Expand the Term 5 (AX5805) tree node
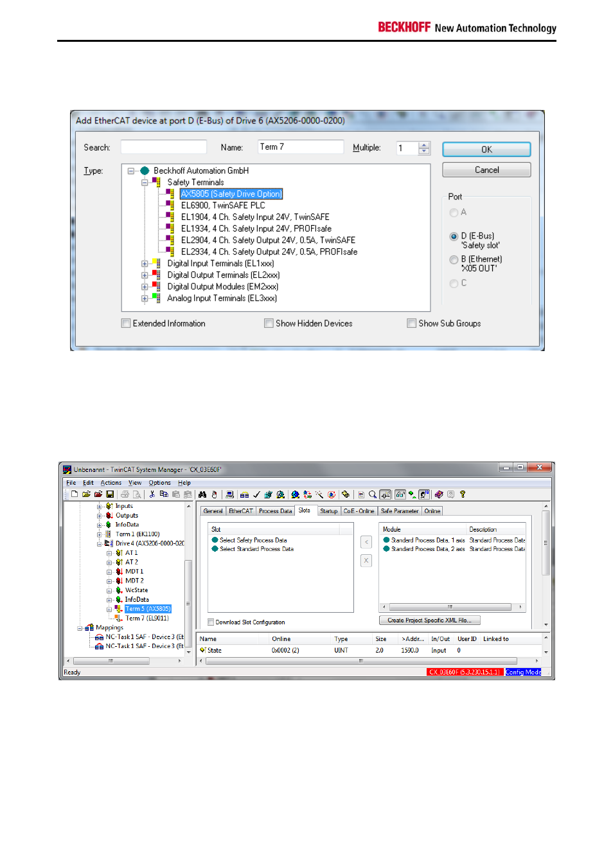The height and width of the screenshot is (868, 613). (x=109, y=609)
